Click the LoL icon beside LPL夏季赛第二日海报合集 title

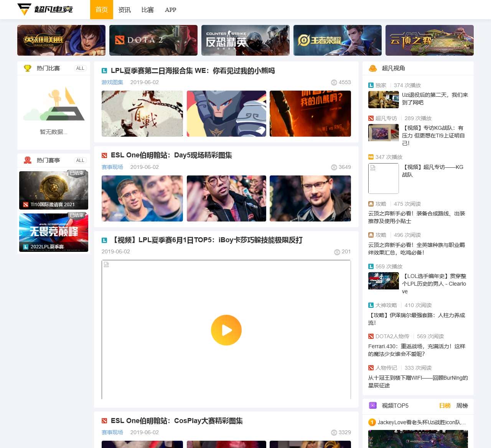tap(104, 71)
